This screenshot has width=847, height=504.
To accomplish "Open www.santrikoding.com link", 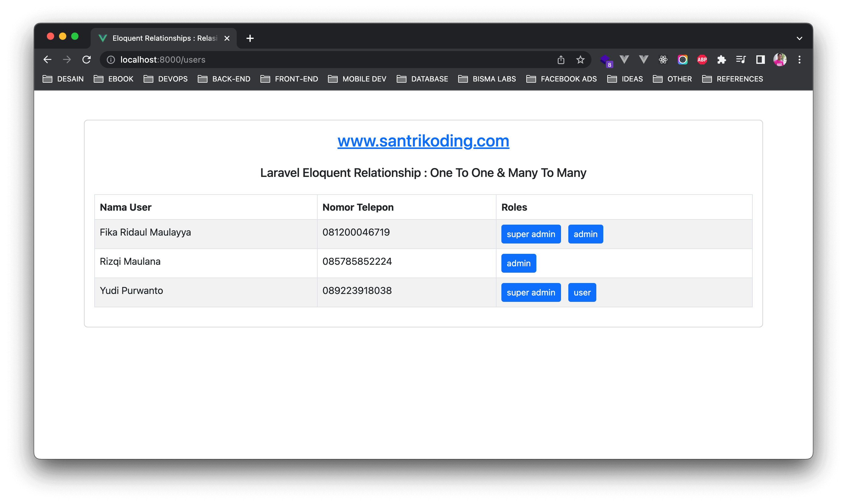I will [x=423, y=141].
